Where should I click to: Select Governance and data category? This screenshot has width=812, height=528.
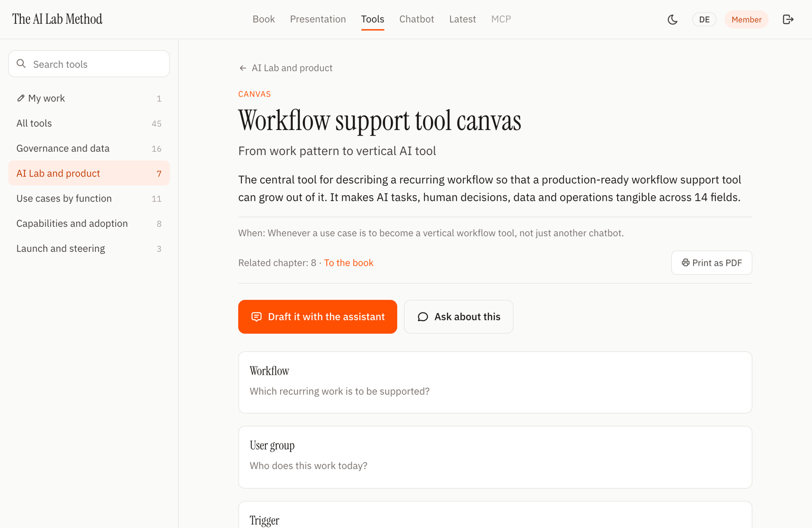click(x=89, y=148)
